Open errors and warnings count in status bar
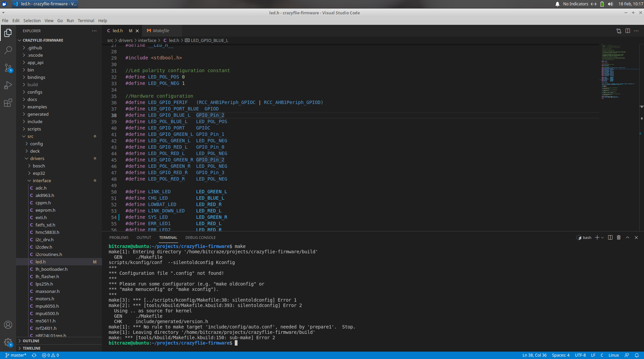The width and height of the screenshot is (644, 359). tap(50, 355)
